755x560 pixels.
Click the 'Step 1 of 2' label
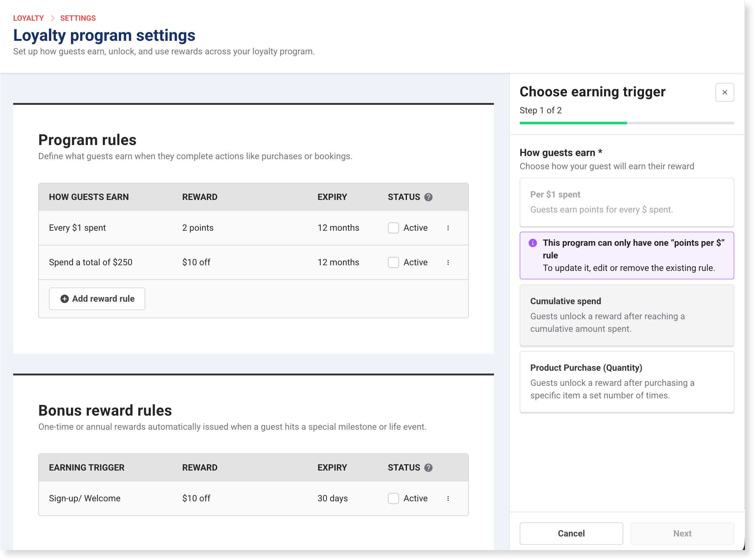click(540, 110)
